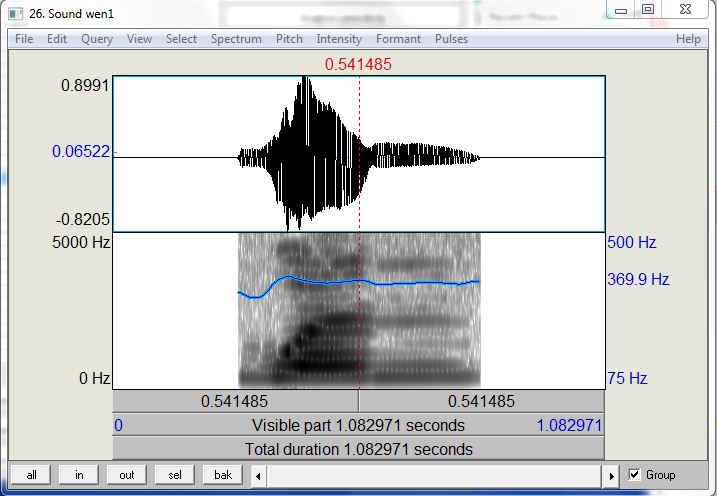
Task: Close the Sound wen1 window
Action: click(x=685, y=9)
